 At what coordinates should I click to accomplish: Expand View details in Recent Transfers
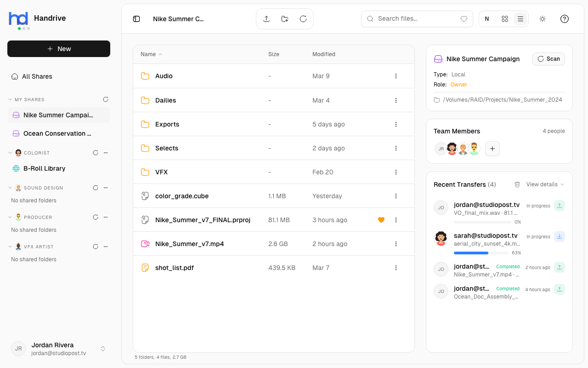tap(544, 184)
